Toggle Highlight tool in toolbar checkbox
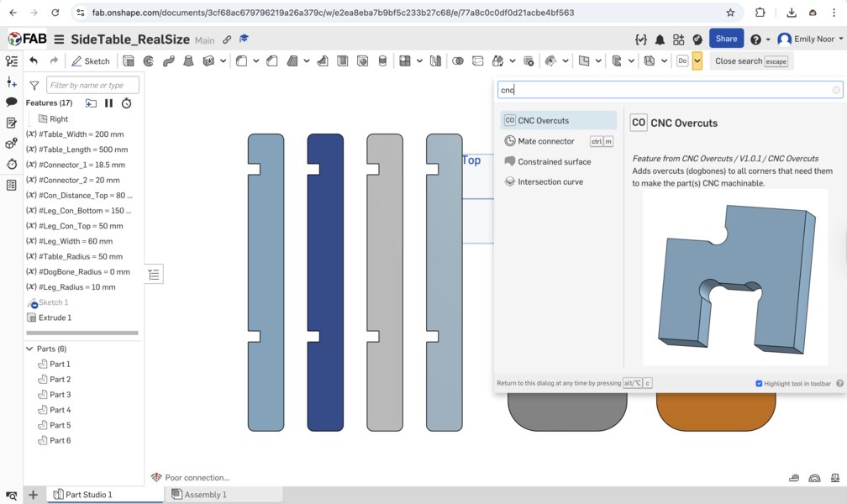This screenshot has height=504, width=847. [759, 384]
